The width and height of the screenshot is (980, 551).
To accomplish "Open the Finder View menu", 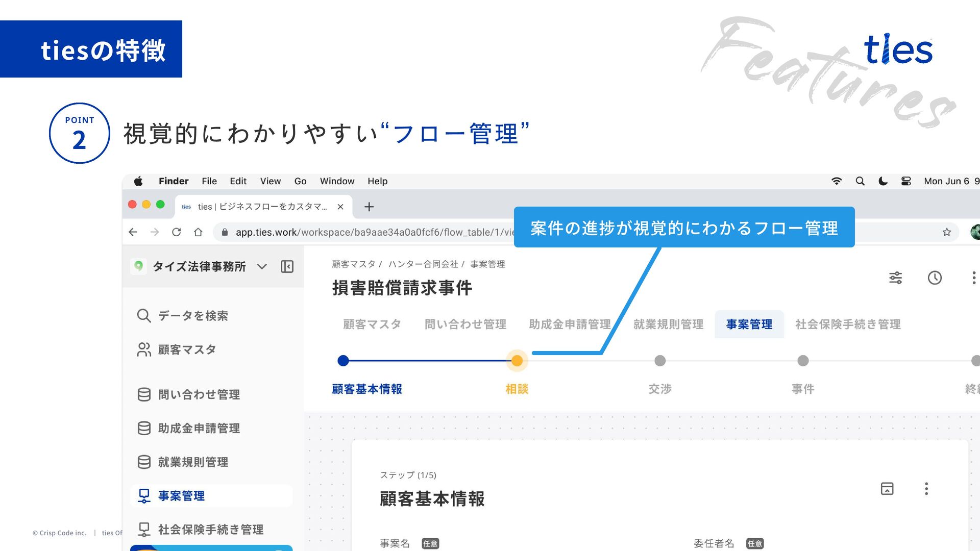I will tap(270, 181).
